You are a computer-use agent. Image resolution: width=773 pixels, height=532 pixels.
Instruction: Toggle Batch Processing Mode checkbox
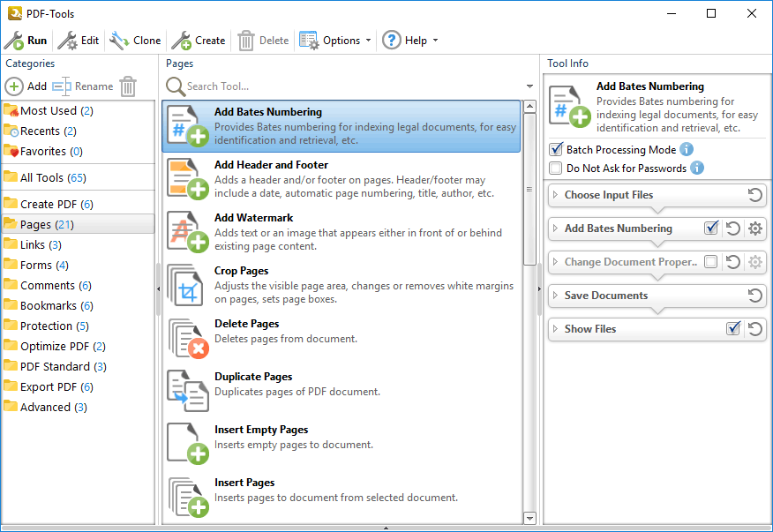(556, 149)
